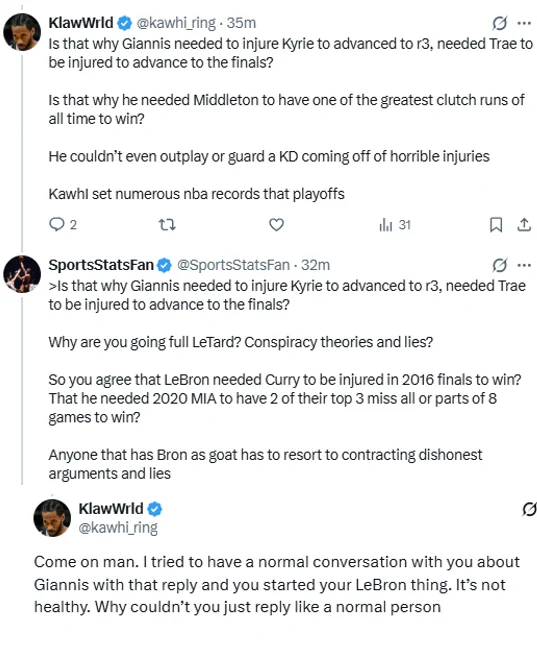Repost KlawWrld's first tweet
Image resolution: width=537 pixels, height=647 pixels.
click(x=167, y=225)
